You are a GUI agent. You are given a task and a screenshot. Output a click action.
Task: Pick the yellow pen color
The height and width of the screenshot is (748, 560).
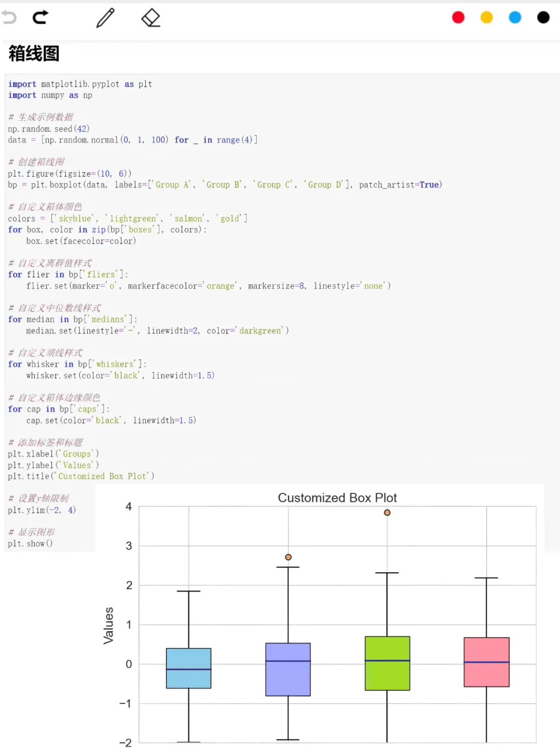pyautogui.click(x=486, y=18)
